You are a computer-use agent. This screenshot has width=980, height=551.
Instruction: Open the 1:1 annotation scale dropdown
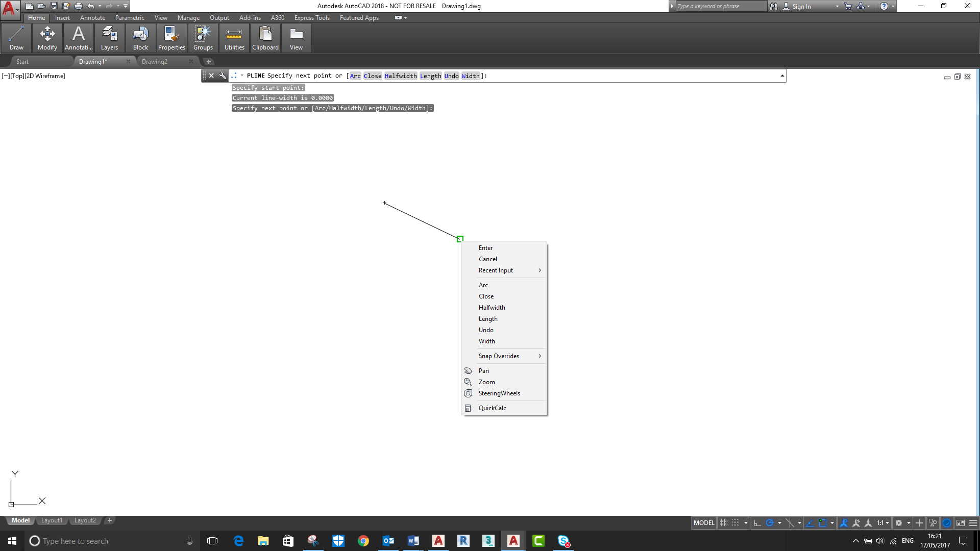click(x=881, y=523)
